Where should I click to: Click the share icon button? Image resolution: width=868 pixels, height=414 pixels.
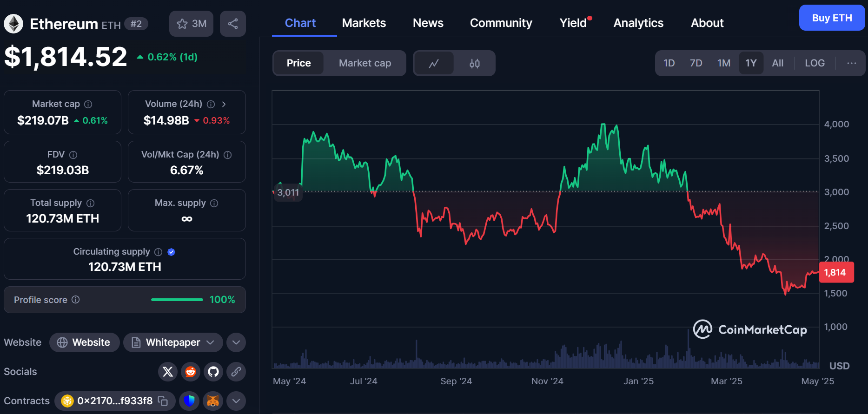click(233, 24)
